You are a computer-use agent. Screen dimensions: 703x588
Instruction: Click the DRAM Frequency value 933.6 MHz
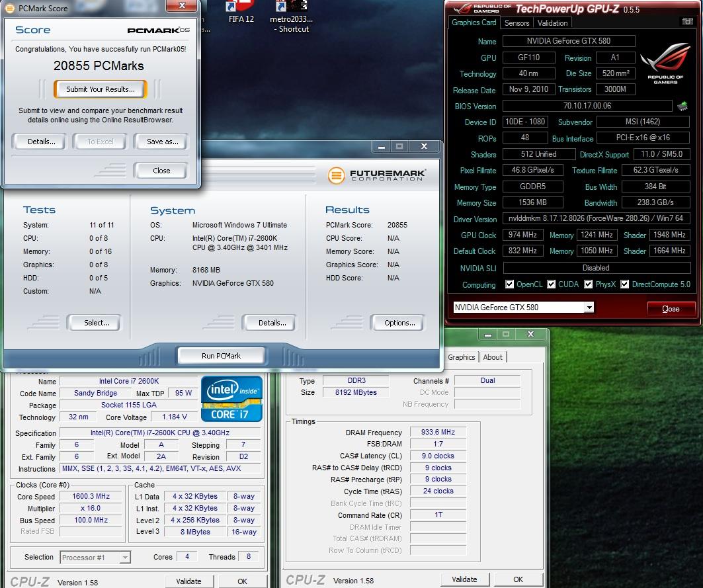pos(438,432)
